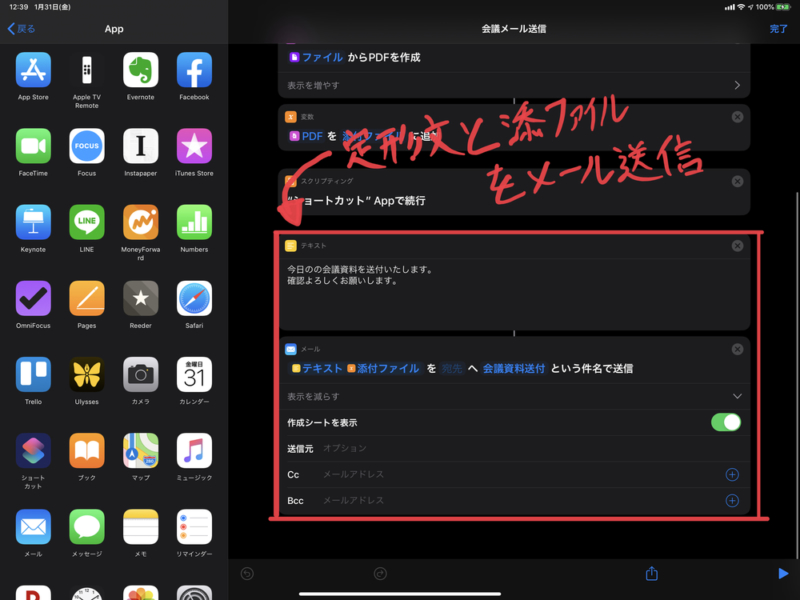Image resolution: width=800 pixels, height=600 pixels.
Task: Select the ショートカット app icon
Action: [33, 451]
